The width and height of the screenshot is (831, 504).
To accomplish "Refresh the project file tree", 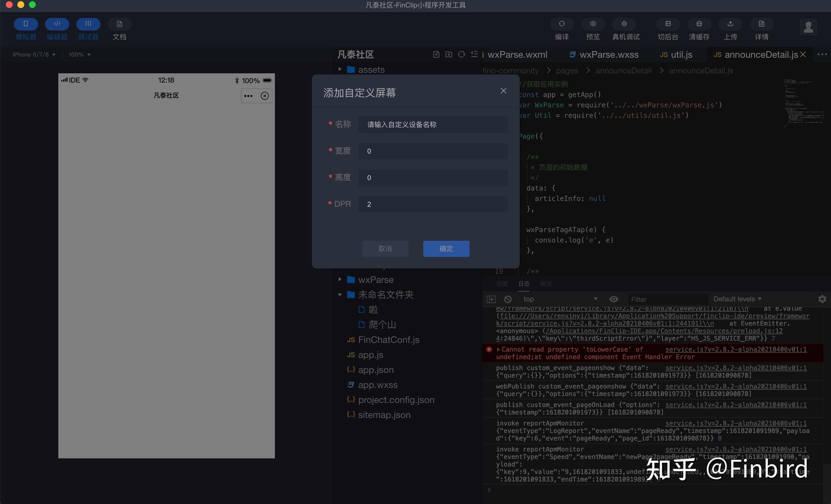I will click(461, 54).
